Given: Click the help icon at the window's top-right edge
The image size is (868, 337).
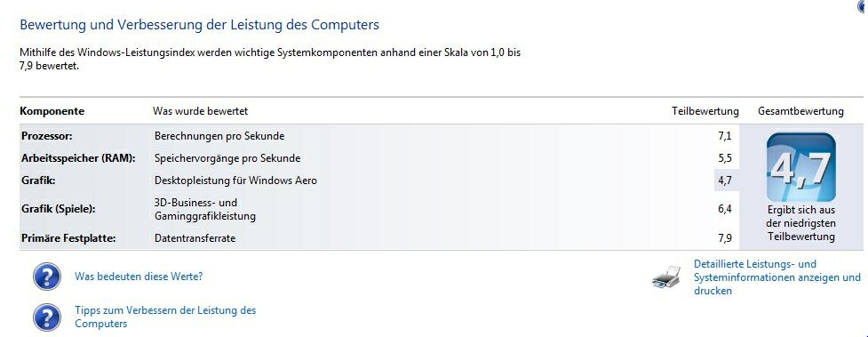Looking at the screenshot, I should pos(864,5).
